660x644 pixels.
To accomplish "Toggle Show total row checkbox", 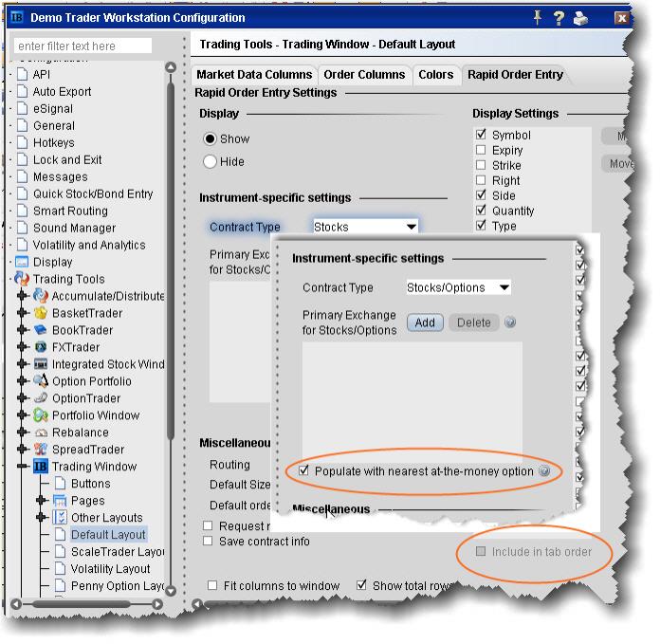I will point(361,585).
